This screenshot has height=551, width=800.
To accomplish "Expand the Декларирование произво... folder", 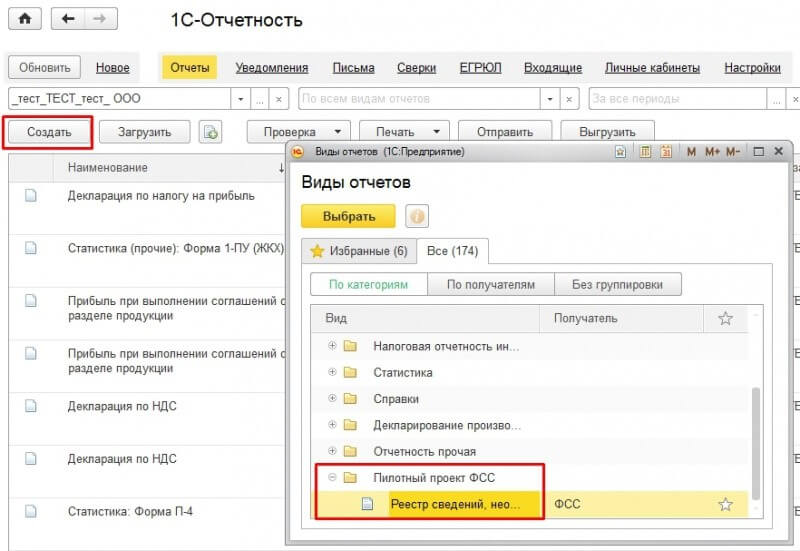I will 332,424.
